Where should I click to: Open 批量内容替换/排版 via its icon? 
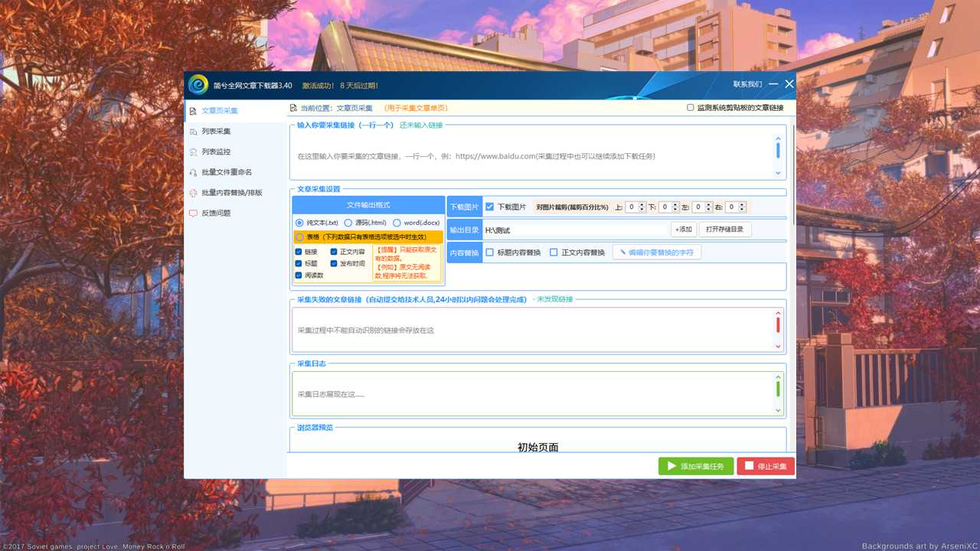pyautogui.click(x=193, y=193)
